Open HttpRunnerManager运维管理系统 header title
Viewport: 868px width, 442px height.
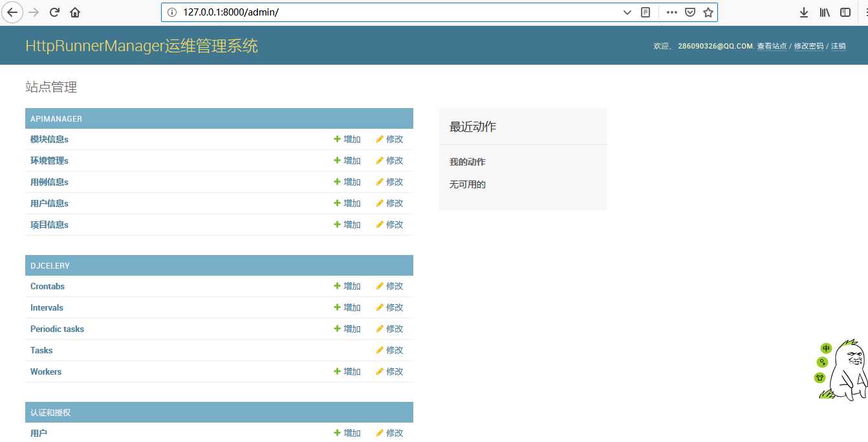[142, 46]
